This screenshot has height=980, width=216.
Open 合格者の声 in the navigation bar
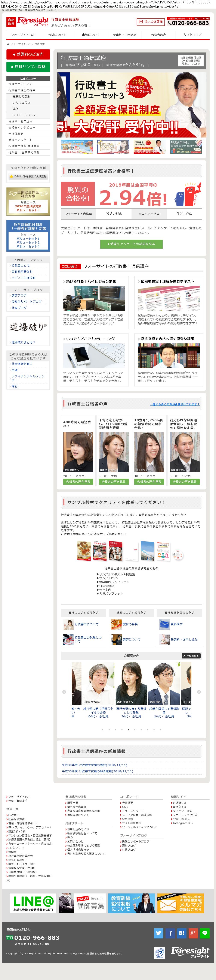point(158,35)
